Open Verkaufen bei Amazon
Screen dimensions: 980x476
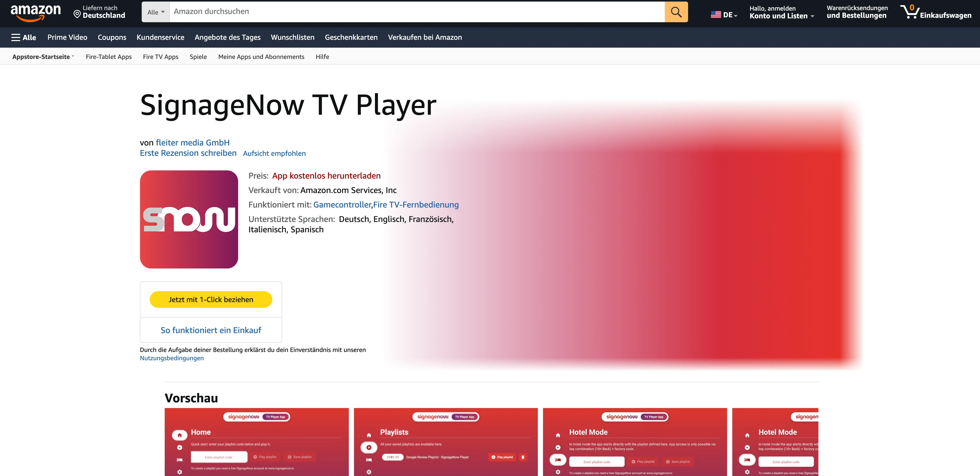425,37
